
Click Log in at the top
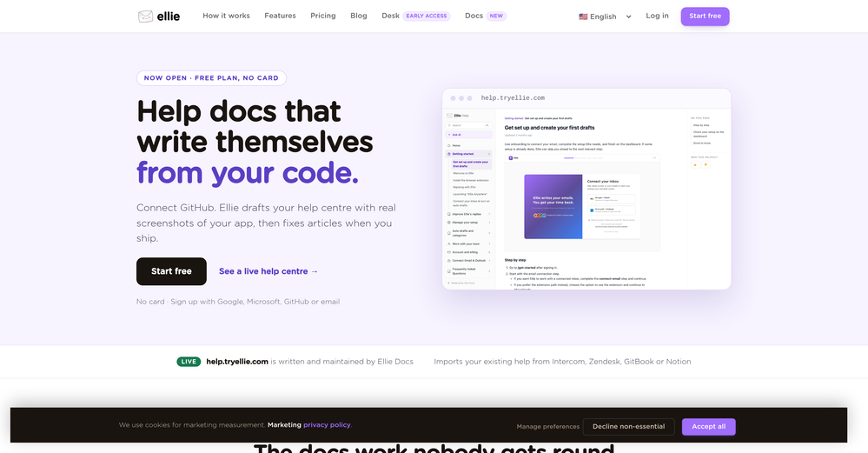(x=657, y=16)
